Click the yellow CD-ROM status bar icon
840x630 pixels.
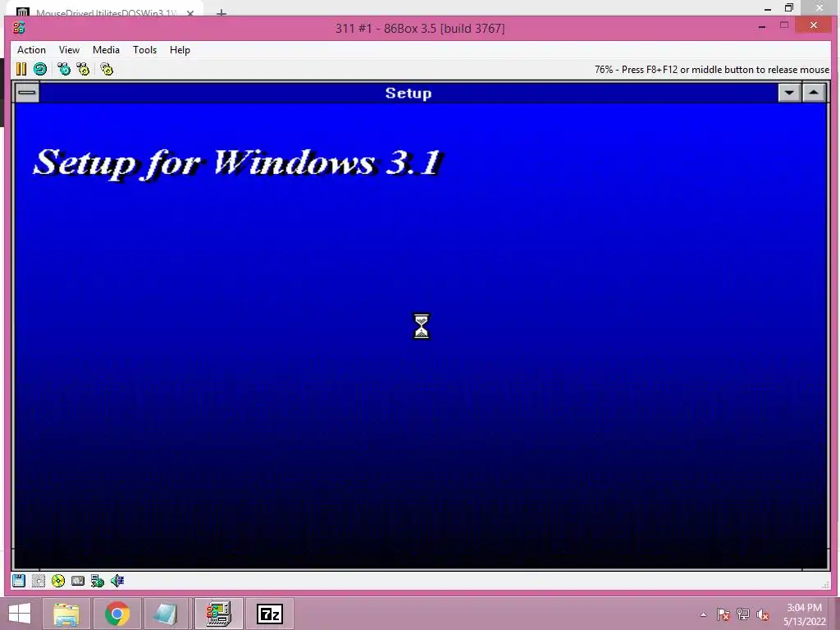(x=58, y=581)
